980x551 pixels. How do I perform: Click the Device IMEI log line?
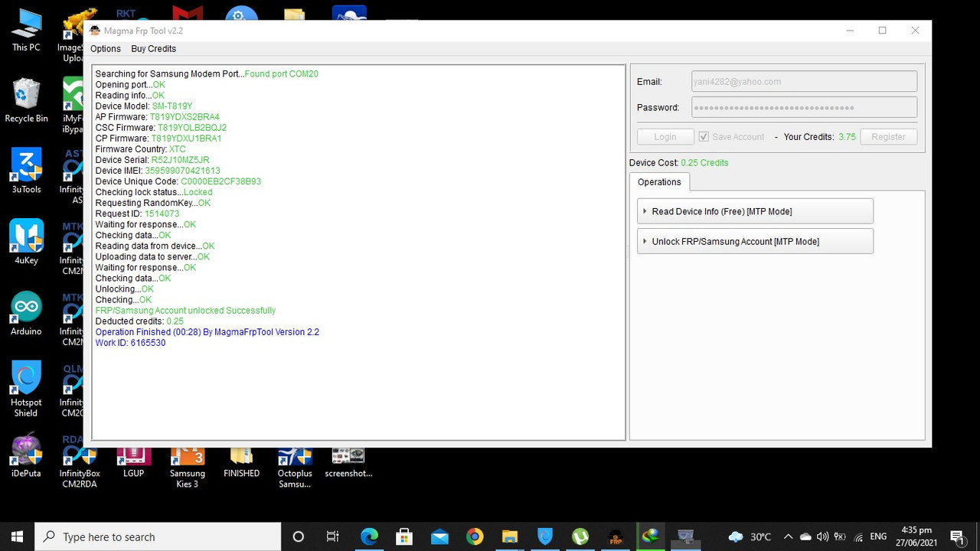click(158, 171)
